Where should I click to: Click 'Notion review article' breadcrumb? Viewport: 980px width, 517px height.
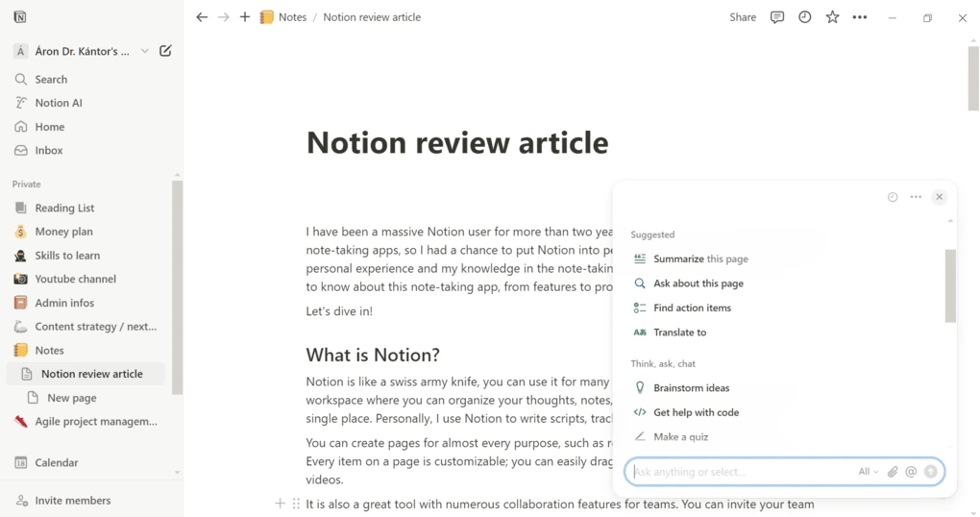tap(372, 17)
